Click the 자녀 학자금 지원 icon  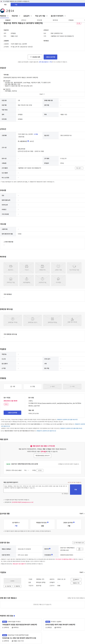pyautogui.click(x=74, y=268)
